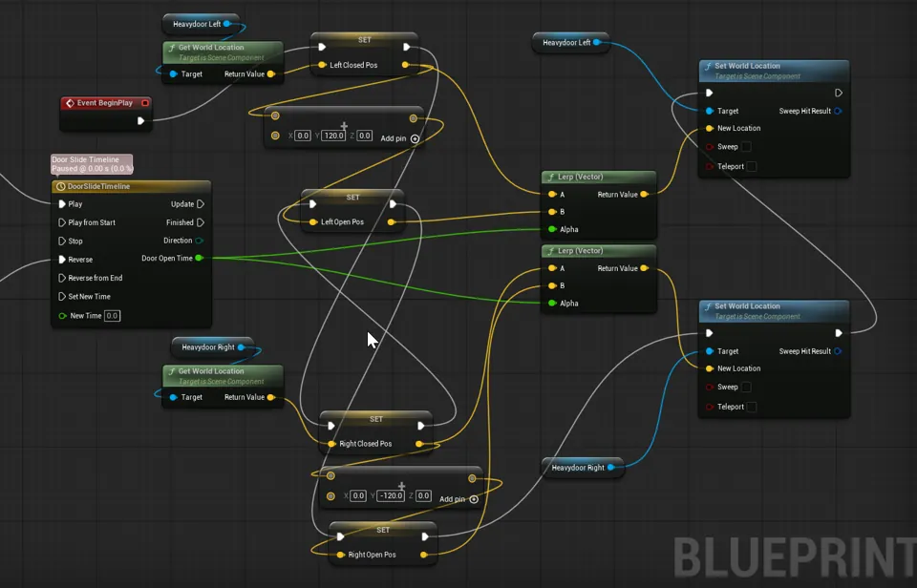Select the Event BeginPlay node header

106,103
